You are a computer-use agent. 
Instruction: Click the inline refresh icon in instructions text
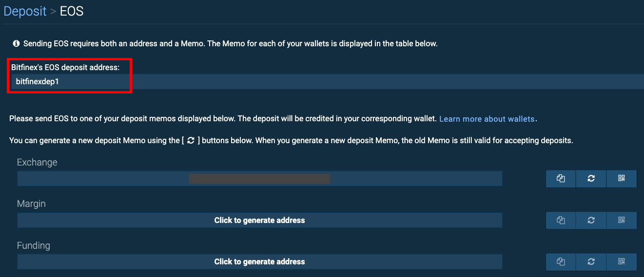point(191,141)
